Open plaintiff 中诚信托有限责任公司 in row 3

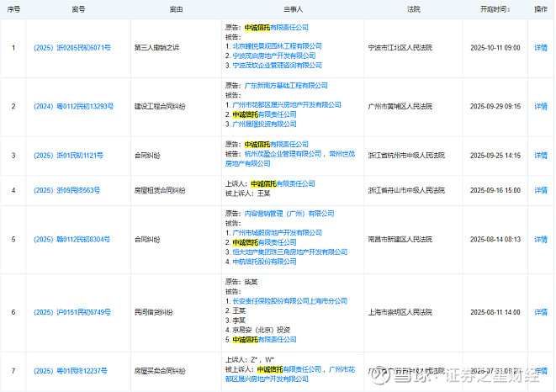click(277, 145)
